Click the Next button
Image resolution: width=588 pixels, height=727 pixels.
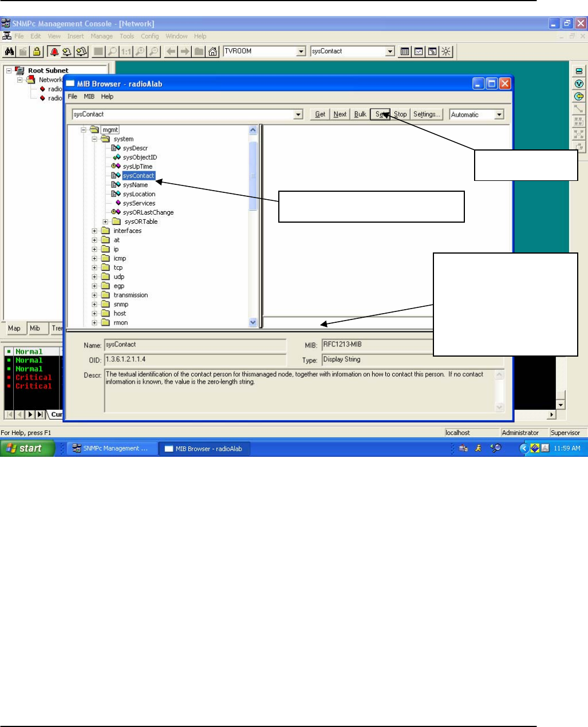click(x=340, y=114)
